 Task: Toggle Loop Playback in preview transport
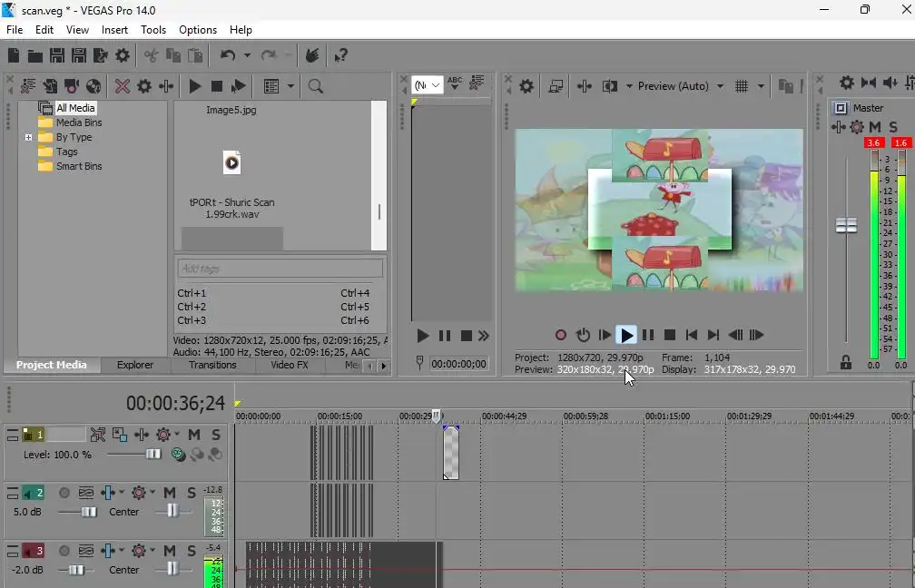[583, 335]
